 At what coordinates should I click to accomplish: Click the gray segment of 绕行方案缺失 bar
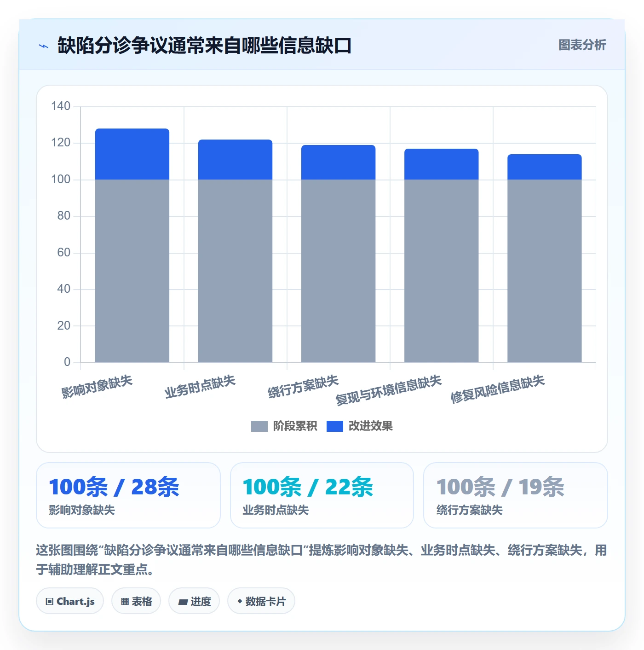pos(338,271)
